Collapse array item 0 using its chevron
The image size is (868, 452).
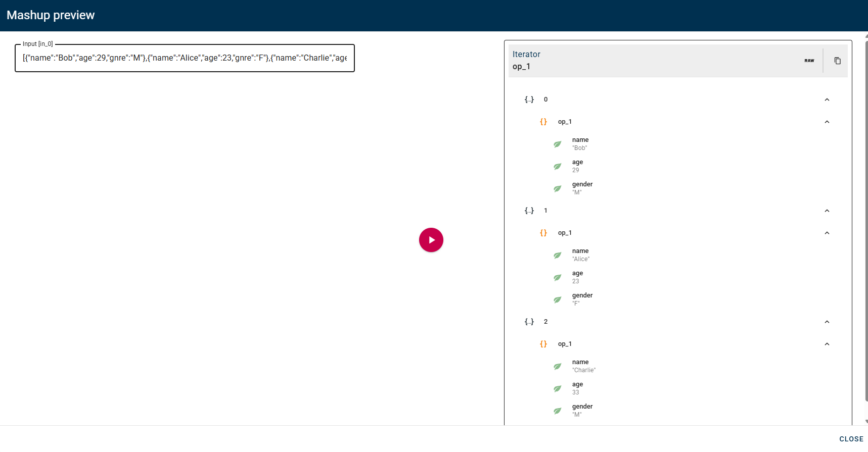tap(827, 99)
